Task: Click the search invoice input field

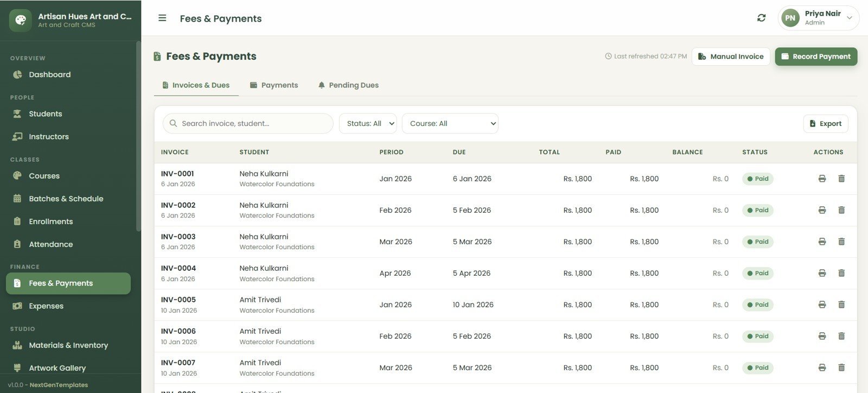Action: pos(248,123)
